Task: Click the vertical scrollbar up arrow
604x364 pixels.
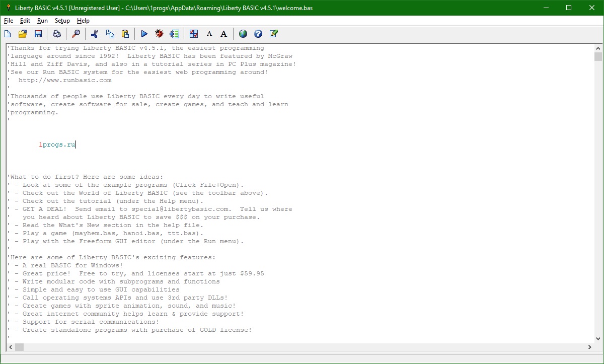Action: coord(598,48)
